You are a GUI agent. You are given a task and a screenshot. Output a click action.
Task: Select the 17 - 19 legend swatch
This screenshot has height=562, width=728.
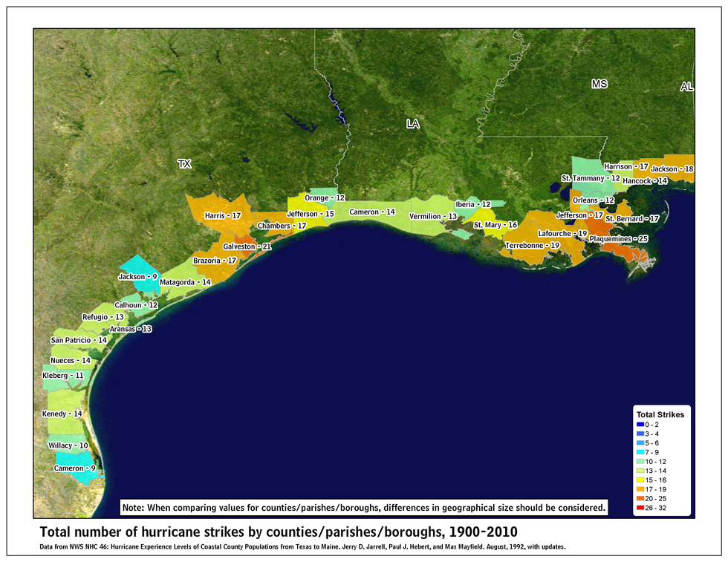pyautogui.click(x=640, y=489)
